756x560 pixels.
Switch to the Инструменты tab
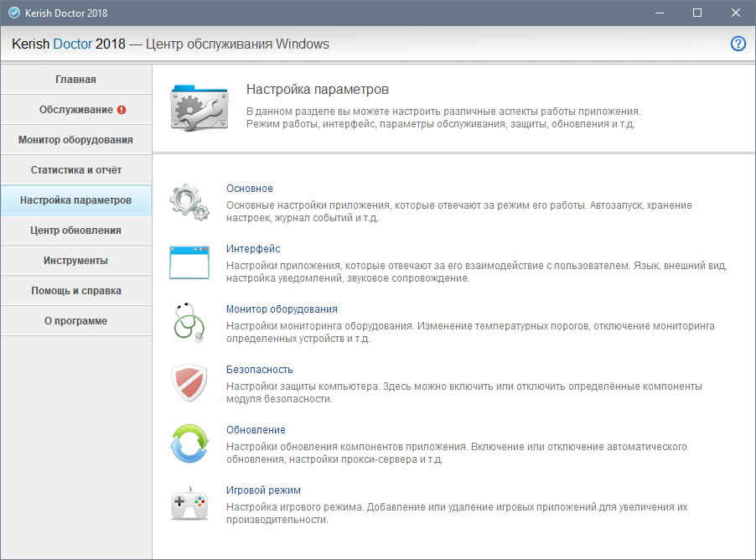pyautogui.click(x=76, y=261)
